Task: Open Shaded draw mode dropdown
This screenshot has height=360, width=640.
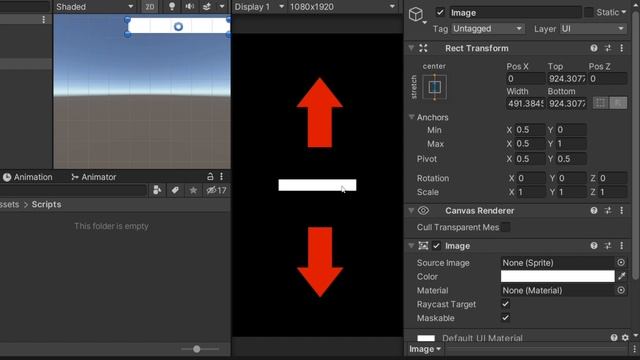Action: 95,7
